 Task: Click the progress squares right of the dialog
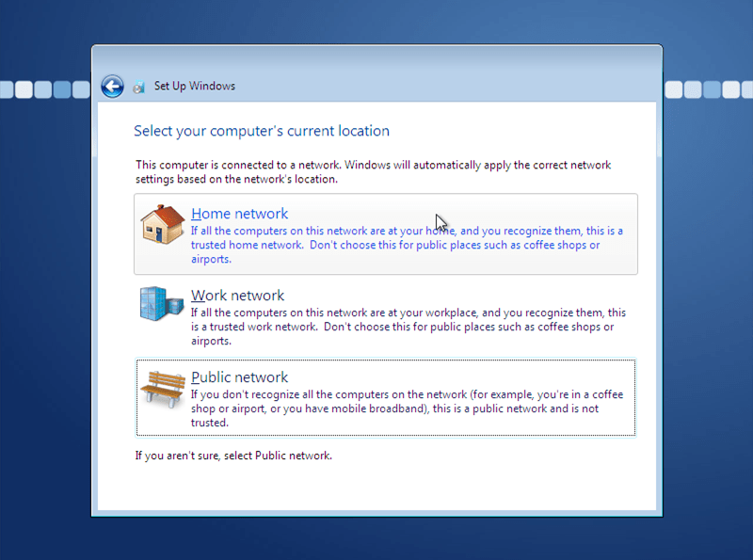[x=708, y=89]
